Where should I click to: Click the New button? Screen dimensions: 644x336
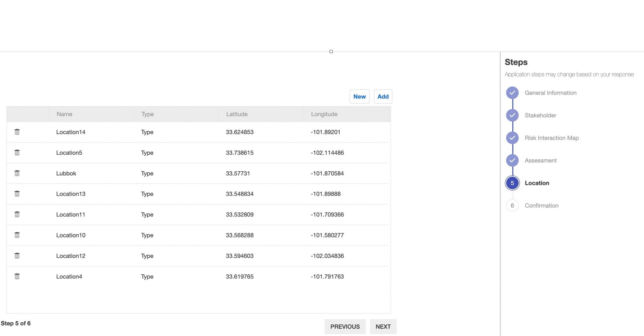click(x=359, y=96)
